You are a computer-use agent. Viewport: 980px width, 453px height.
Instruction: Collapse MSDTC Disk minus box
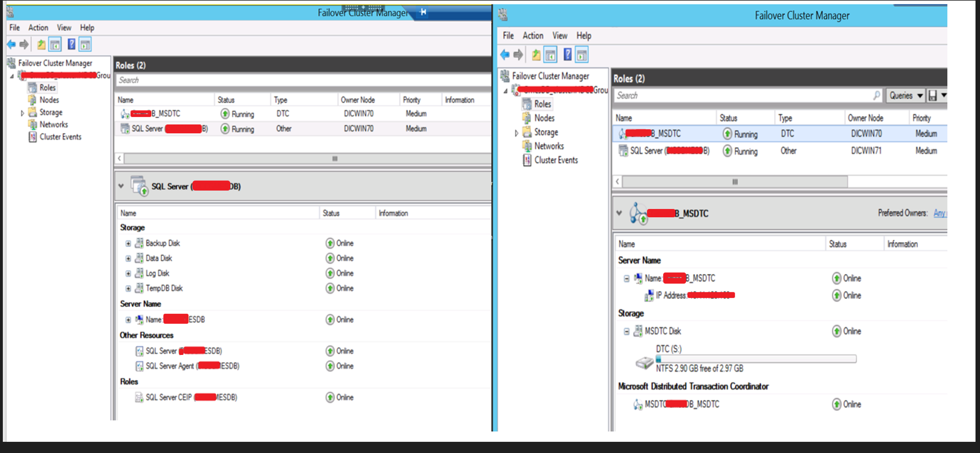[626, 332]
